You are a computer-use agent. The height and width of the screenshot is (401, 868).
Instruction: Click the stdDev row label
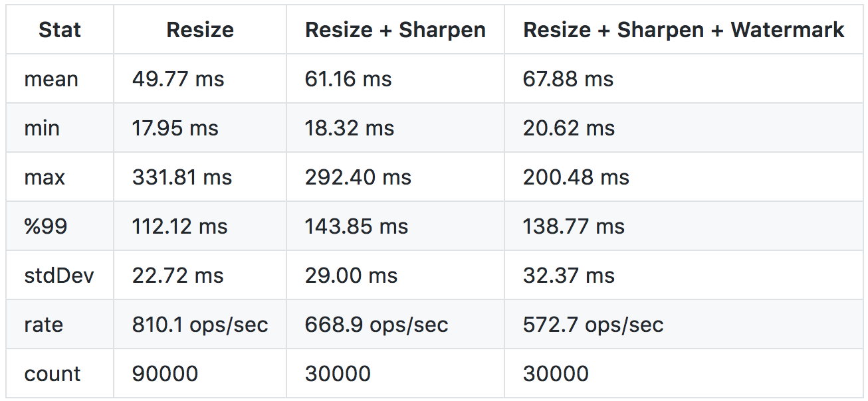pyautogui.click(x=59, y=276)
